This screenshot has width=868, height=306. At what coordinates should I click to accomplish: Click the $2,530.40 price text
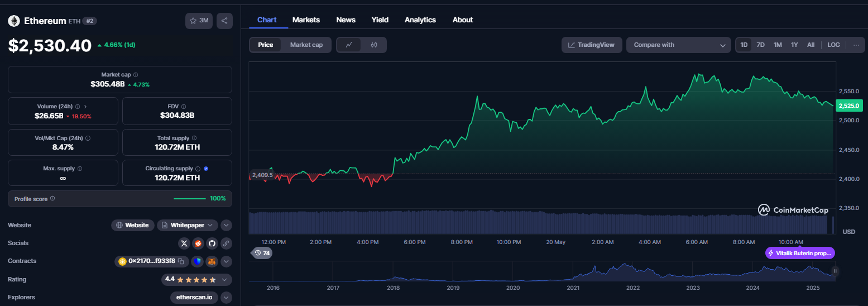50,45
